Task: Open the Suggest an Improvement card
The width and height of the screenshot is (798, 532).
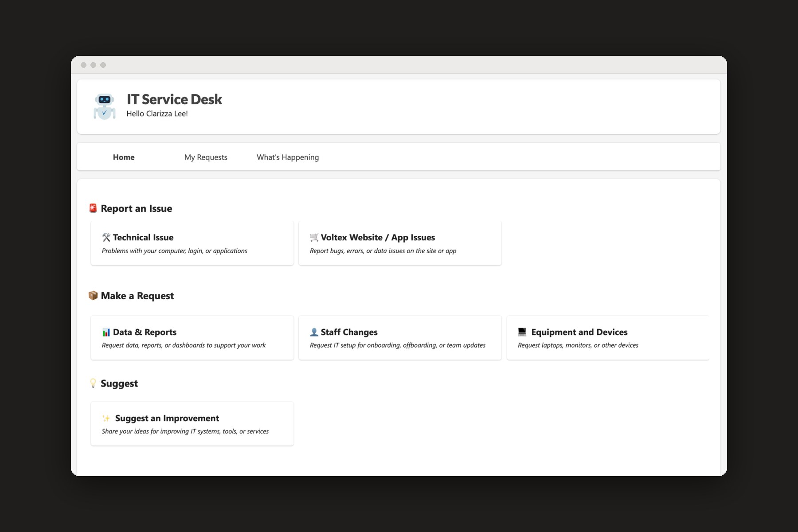Action: click(x=192, y=423)
